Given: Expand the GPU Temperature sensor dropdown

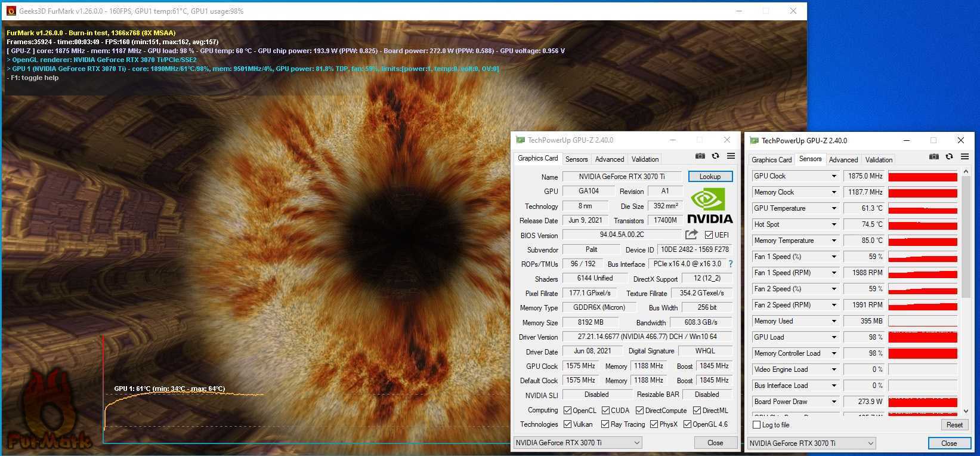Looking at the screenshot, I should 834,208.
